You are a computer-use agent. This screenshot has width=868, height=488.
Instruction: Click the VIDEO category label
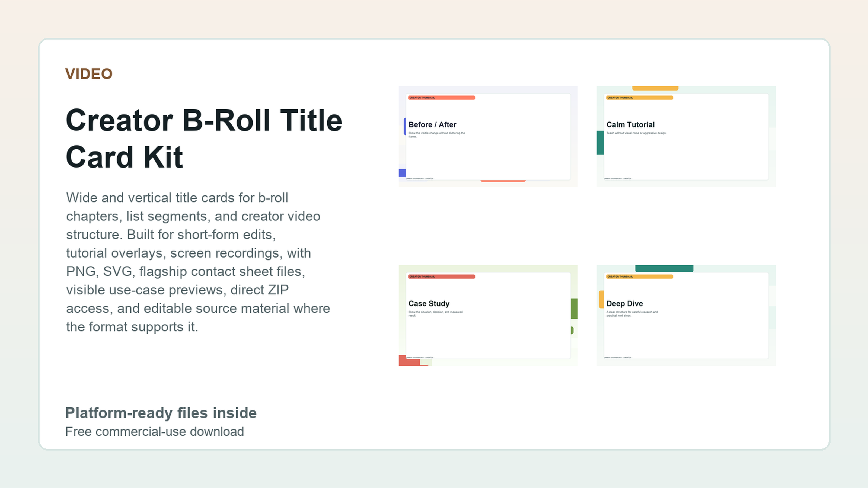pyautogui.click(x=89, y=74)
